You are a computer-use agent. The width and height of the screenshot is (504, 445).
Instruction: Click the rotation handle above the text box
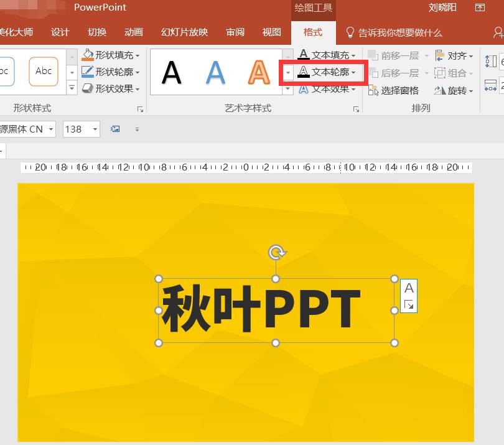tap(277, 253)
